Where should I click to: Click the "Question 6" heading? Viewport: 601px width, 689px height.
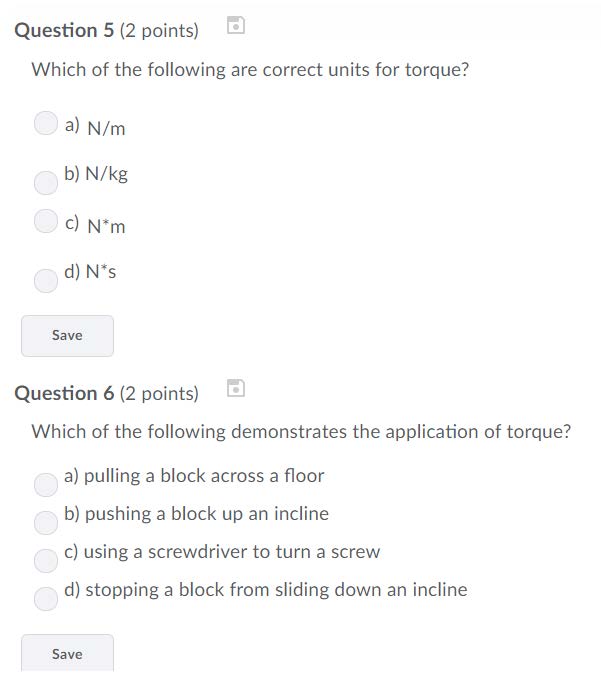(64, 394)
